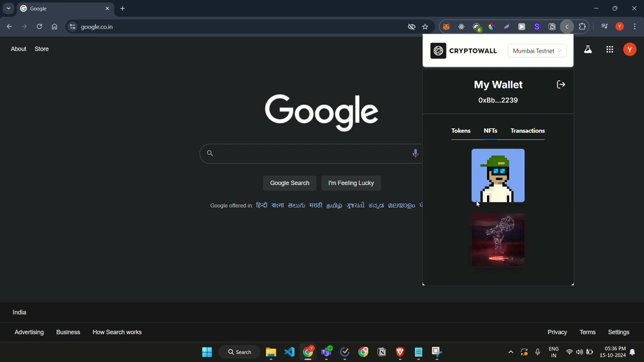This screenshot has height=362, width=644.
Task: Open volume control in system tray
Action: (580, 352)
